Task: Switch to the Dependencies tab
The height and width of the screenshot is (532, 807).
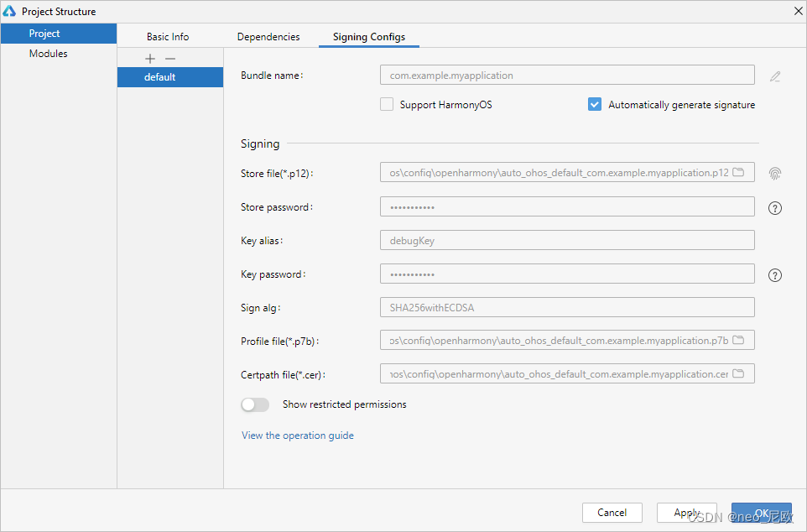Action: point(268,37)
